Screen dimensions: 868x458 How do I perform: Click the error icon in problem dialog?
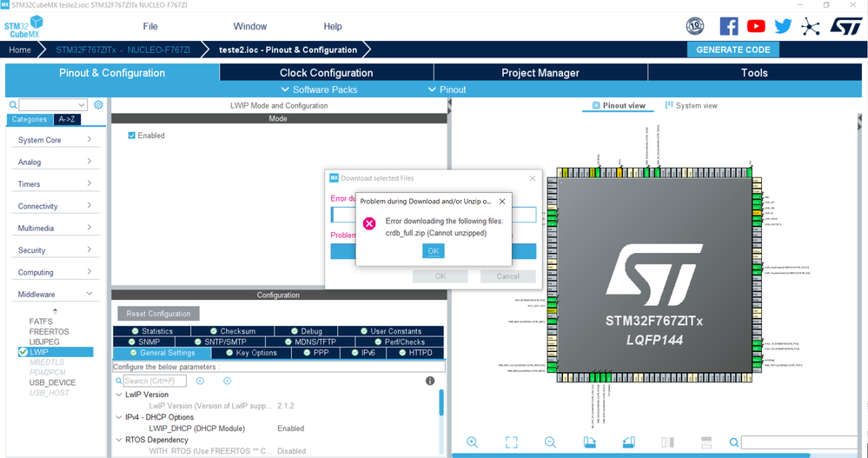point(369,223)
